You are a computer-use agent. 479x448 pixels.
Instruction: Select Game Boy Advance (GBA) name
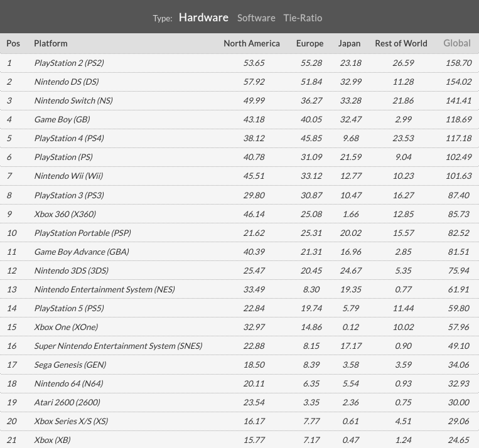[82, 252]
